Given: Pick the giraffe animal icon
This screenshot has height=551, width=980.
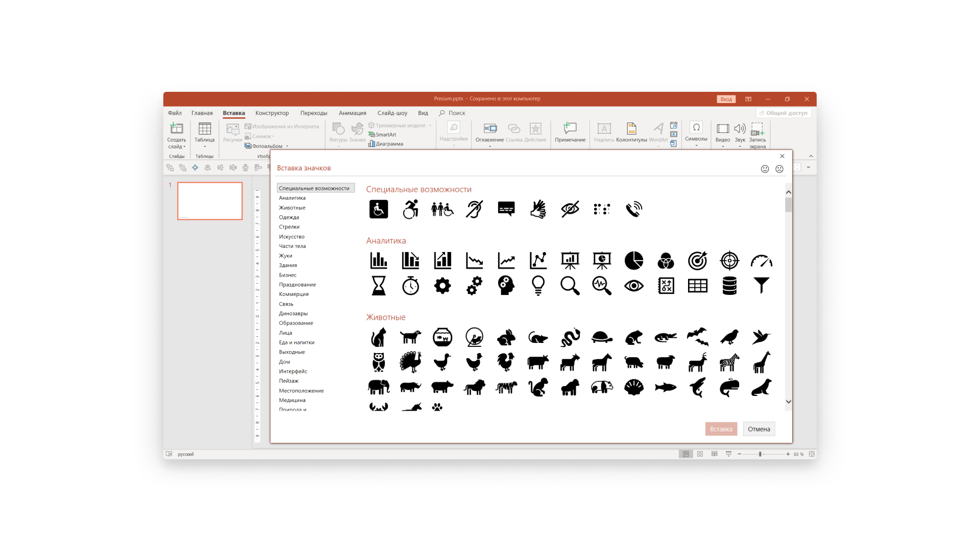Looking at the screenshot, I should (761, 362).
